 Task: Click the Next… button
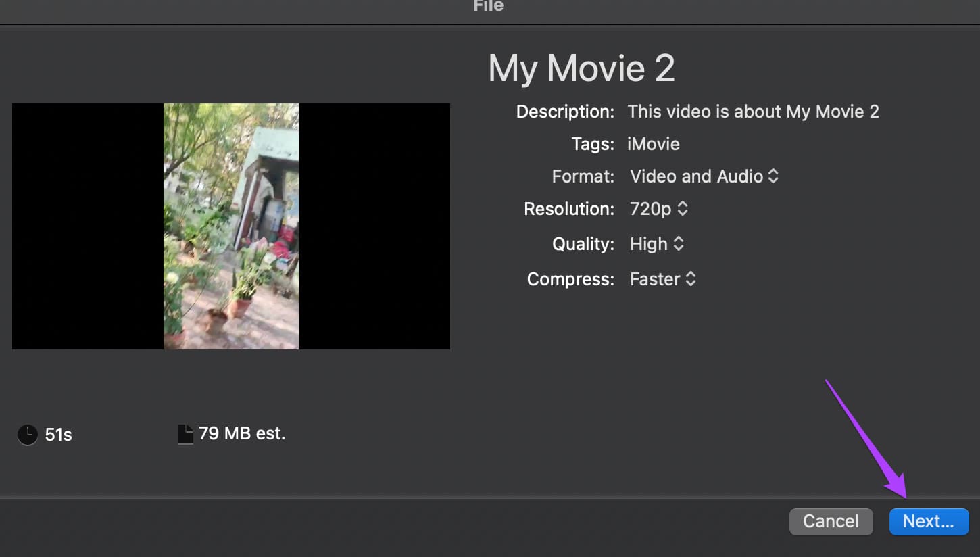(929, 521)
